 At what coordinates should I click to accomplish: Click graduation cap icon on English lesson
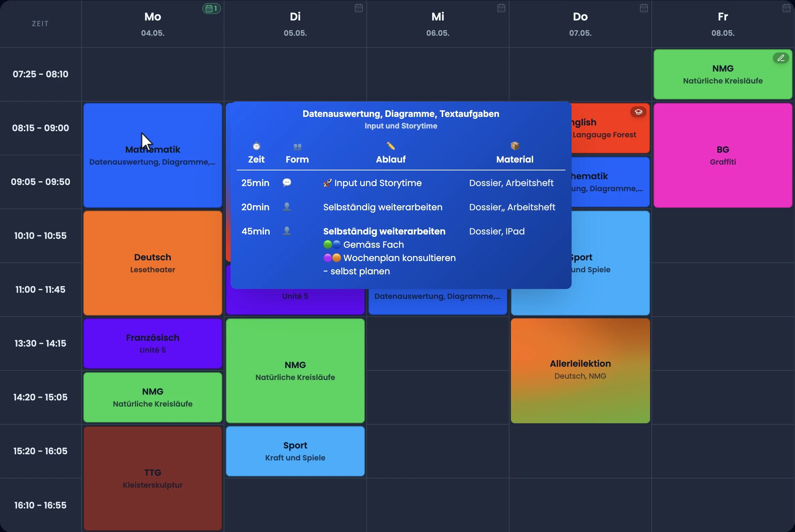[638, 112]
